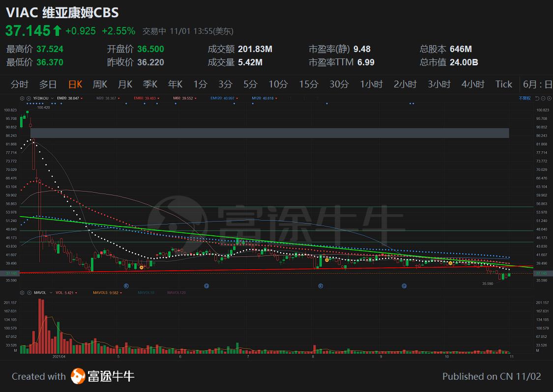Open the 6月:日 range selector
Image resolution: width=553 pixels, height=392 pixels.
point(537,84)
